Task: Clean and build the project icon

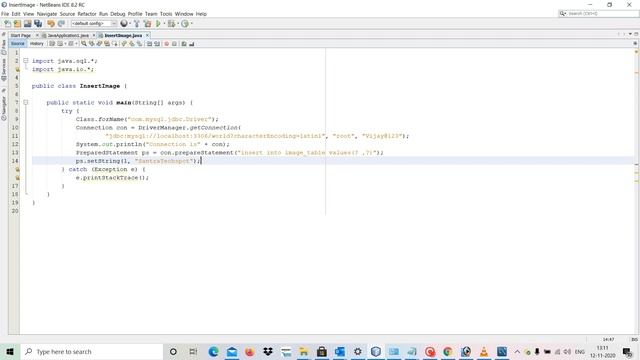Action: click(147, 24)
